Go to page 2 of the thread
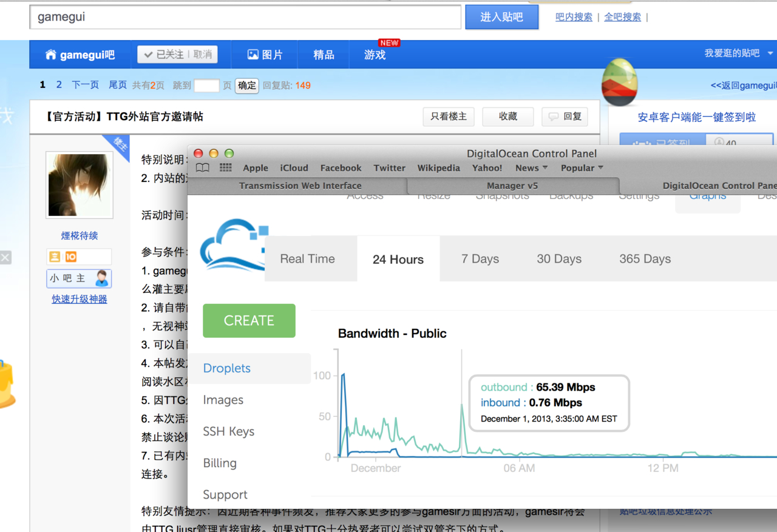 coord(59,85)
